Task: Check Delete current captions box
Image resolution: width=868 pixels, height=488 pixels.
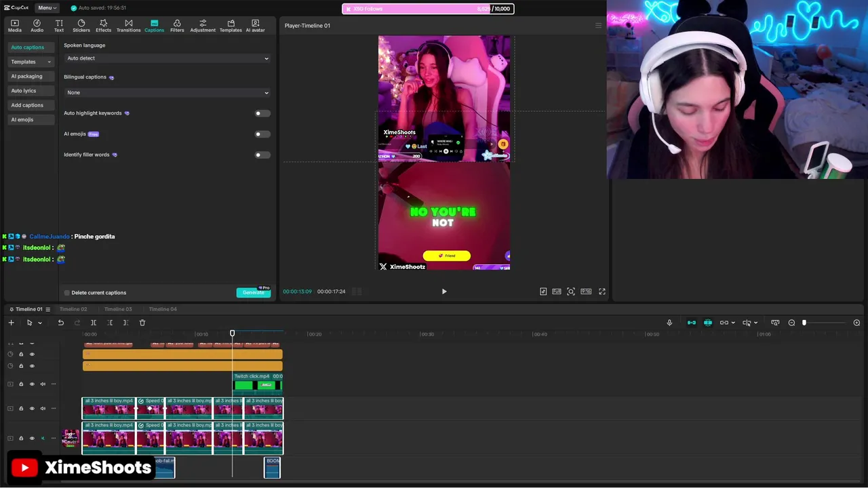Action: [67, 293]
